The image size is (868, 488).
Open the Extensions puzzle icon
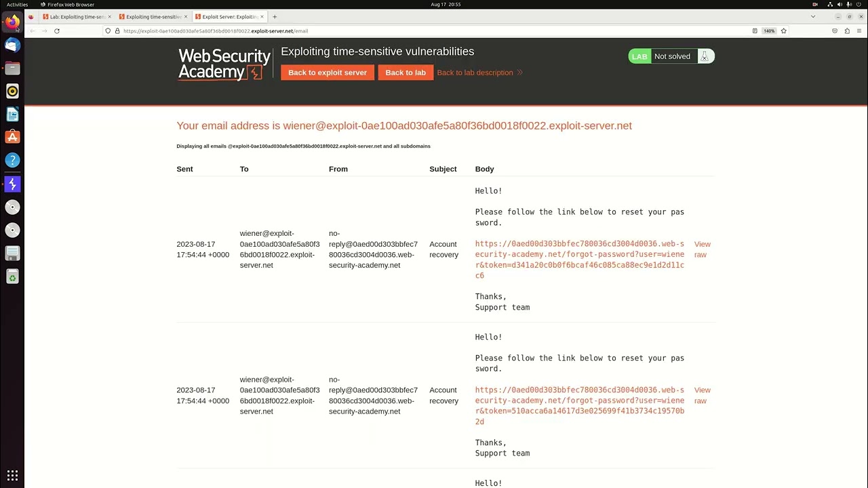[x=847, y=30]
